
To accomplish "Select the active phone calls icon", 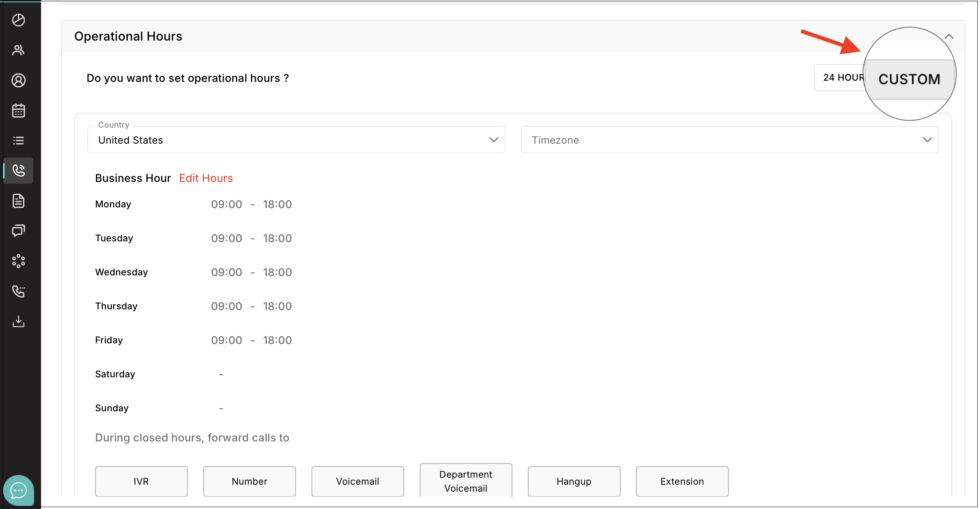I will (x=18, y=170).
